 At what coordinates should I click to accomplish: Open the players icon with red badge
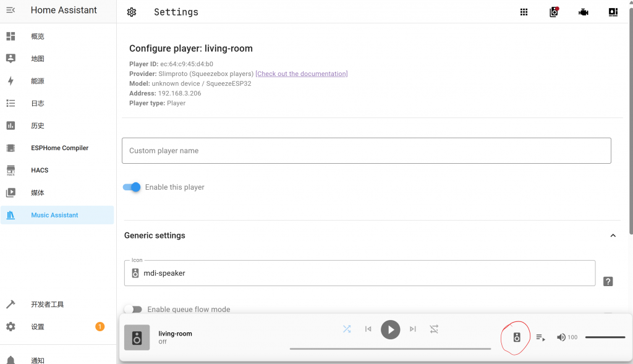(553, 12)
